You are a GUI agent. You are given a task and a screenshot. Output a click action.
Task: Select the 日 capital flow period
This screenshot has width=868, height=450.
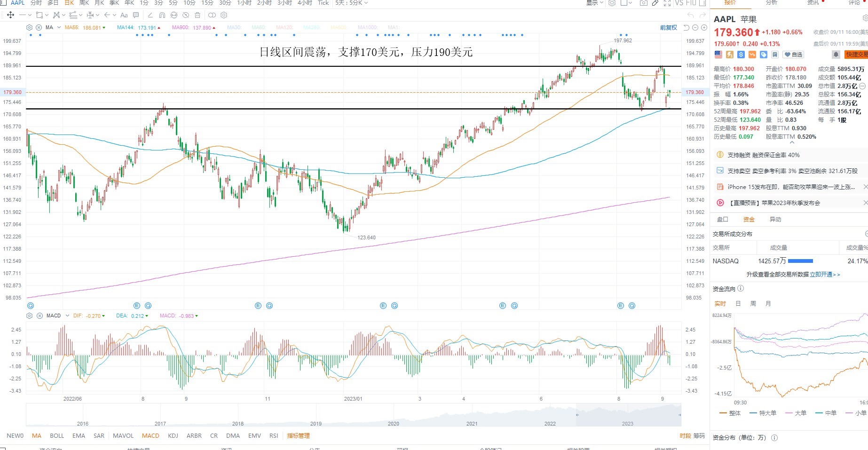738,304
